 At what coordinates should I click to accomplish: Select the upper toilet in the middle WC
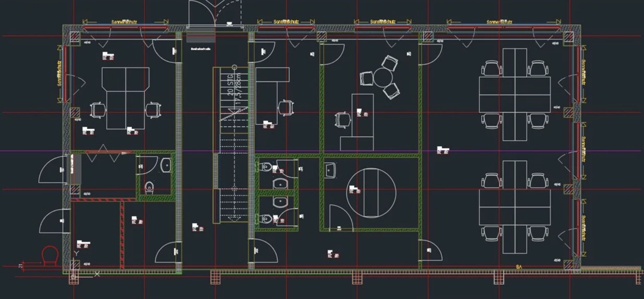(x=266, y=166)
